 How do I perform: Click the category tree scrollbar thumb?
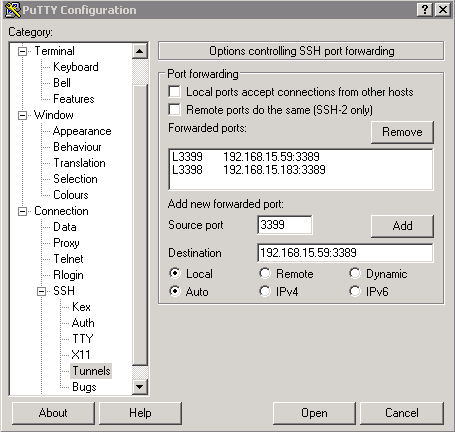(x=140, y=225)
